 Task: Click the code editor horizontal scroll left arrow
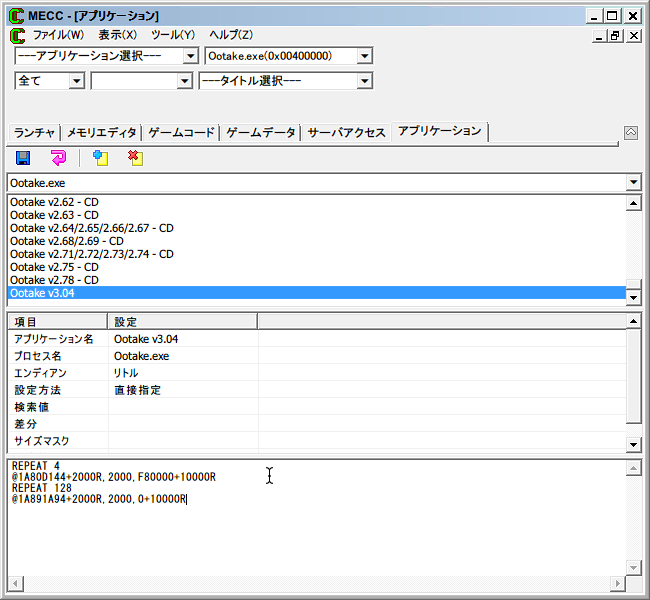tap(15, 583)
